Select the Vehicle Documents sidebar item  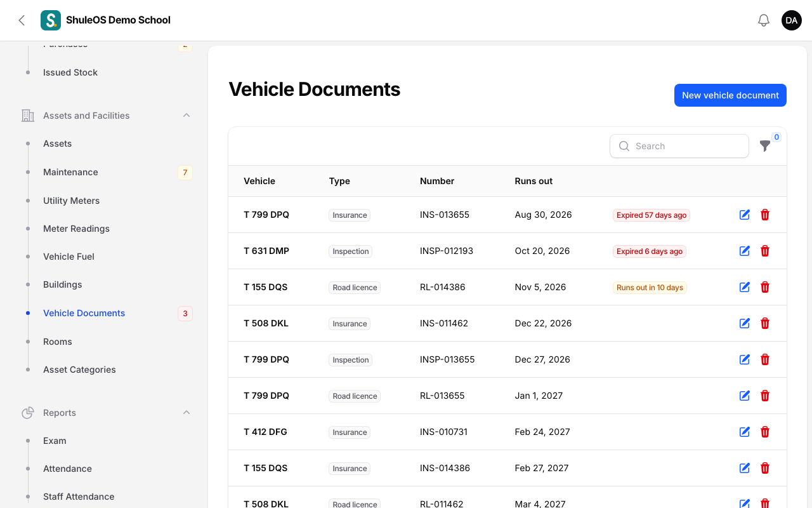pyautogui.click(x=84, y=313)
